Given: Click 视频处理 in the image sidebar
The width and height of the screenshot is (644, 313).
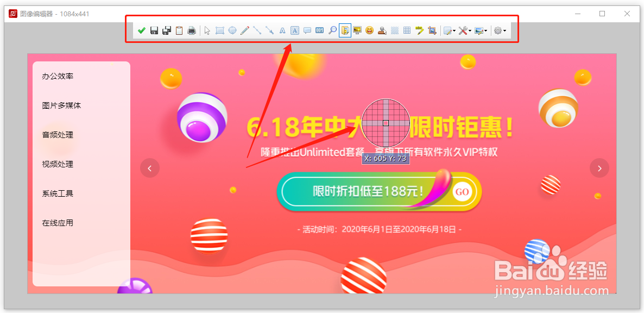Looking at the screenshot, I should [58, 164].
